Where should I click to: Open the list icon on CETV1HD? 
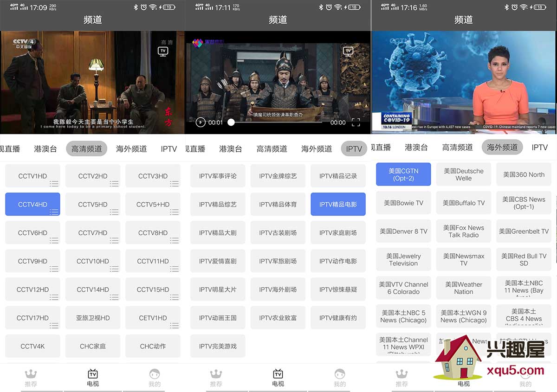pos(175,325)
